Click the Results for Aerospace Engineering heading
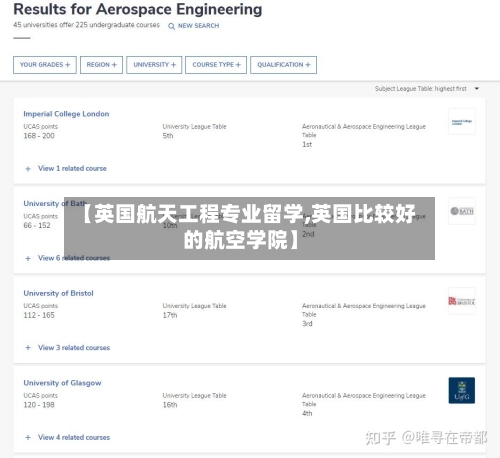Image resolution: width=500 pixels, height=458 pixels. (138, 9)
